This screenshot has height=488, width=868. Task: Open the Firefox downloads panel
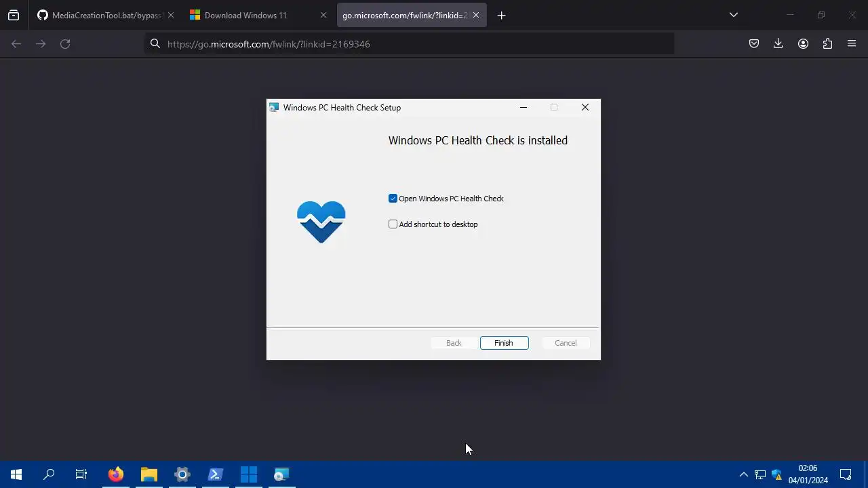[x=778, y=44]
